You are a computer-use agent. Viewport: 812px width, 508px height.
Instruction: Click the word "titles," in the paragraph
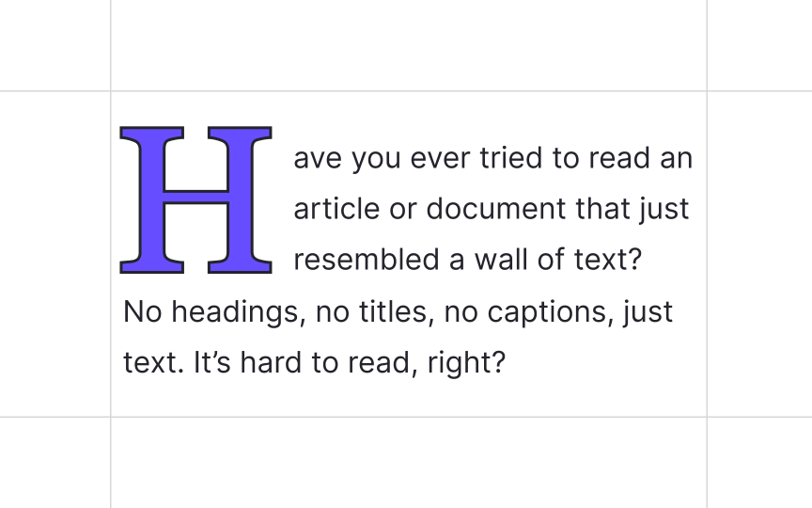click(x=397, y=311)
